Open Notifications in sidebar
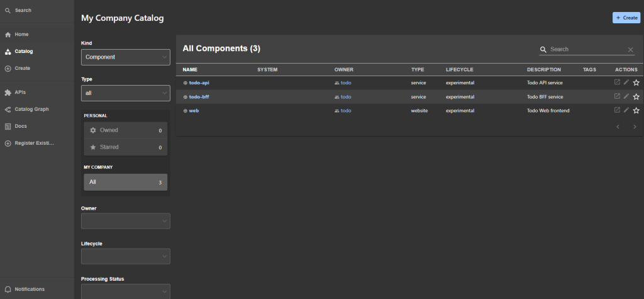Image resolution: width=644 pixels, height=299 pixels. point(37,289)
